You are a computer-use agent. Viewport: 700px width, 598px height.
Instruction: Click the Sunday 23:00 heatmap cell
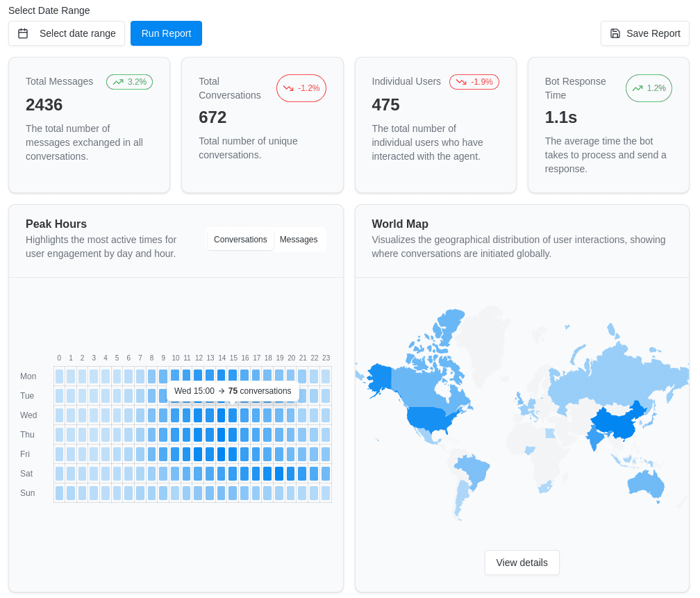[x=326, y=493]
